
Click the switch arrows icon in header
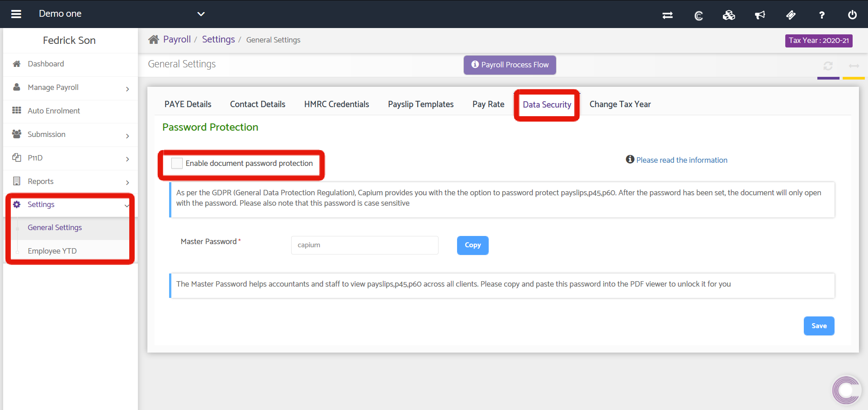coord(667,15)
